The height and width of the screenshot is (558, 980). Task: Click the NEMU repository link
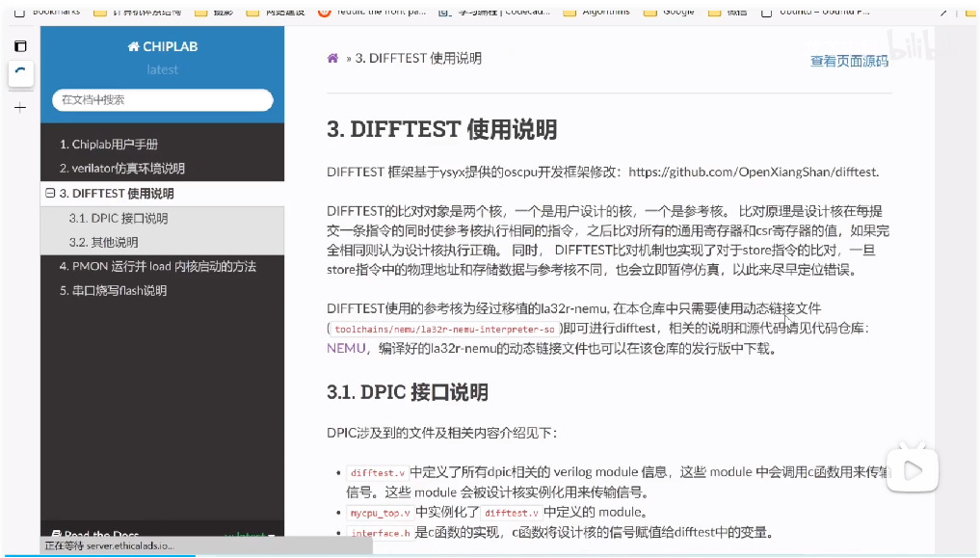[345, 348]
